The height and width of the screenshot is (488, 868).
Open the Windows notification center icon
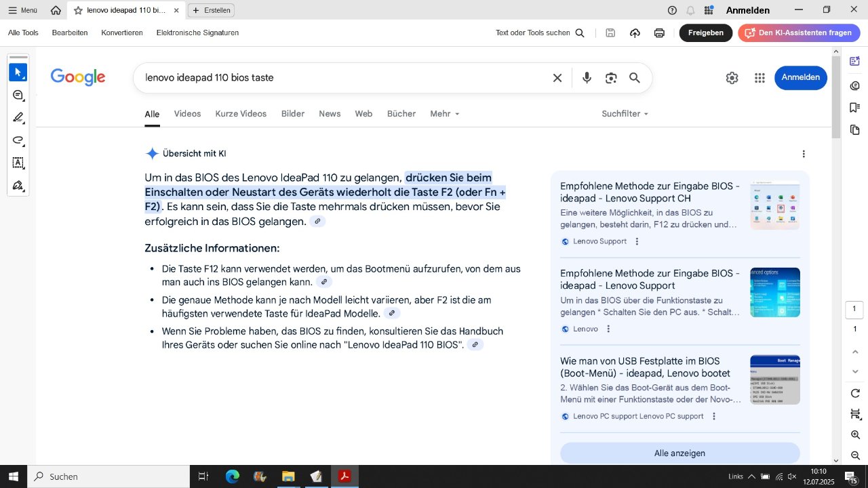click(850, 476)
